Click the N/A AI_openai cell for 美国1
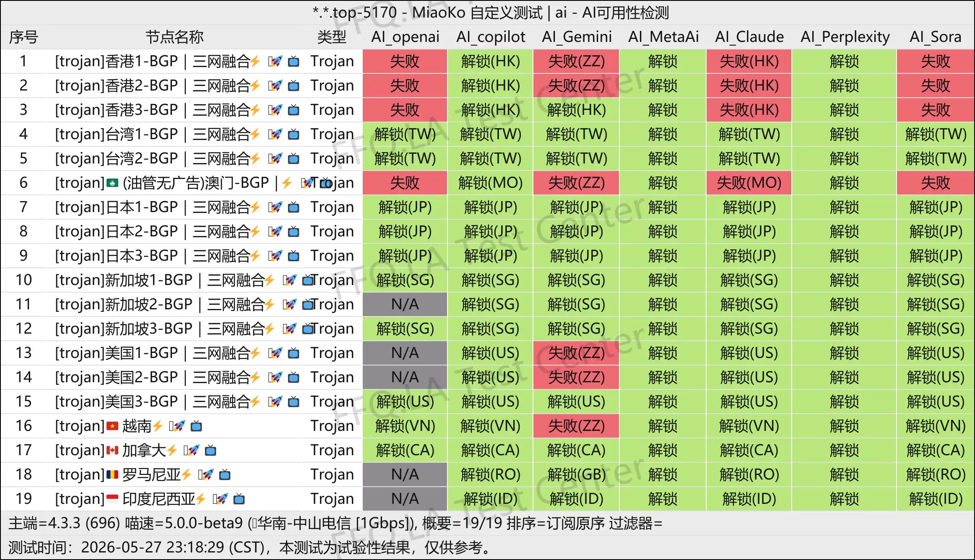This screenshot has height=560, width=975. (405, 353)
